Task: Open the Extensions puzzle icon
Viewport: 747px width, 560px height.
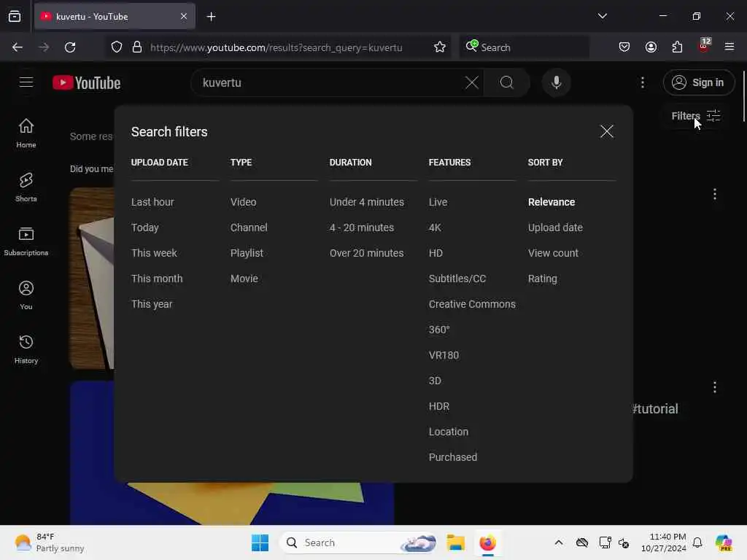Action: tap(677, 47)
